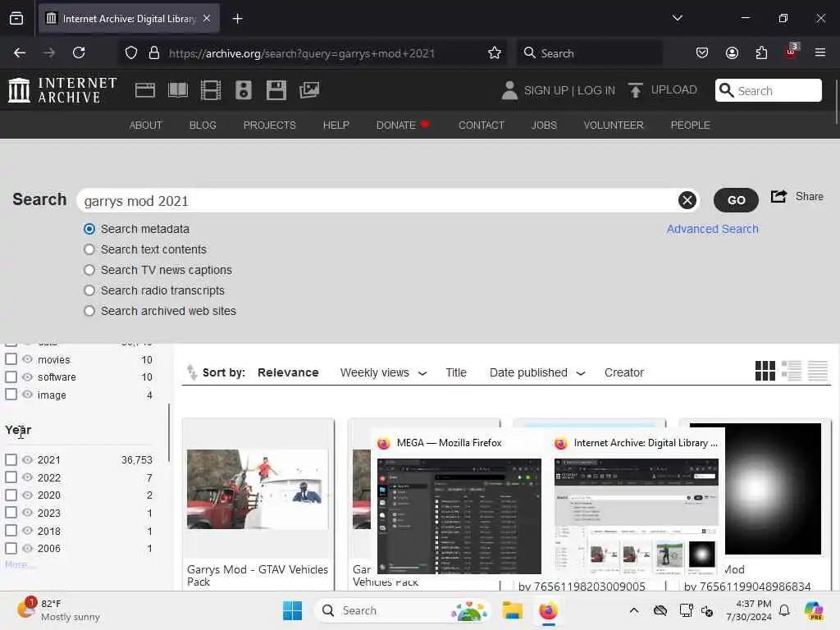Check the 2022 year filter
Screen dimensions: 840x630
(11, 477)
